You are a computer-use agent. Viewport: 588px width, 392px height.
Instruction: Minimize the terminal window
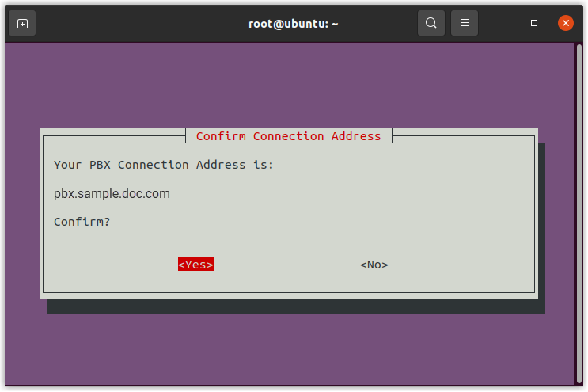click(x=503, y=24)
